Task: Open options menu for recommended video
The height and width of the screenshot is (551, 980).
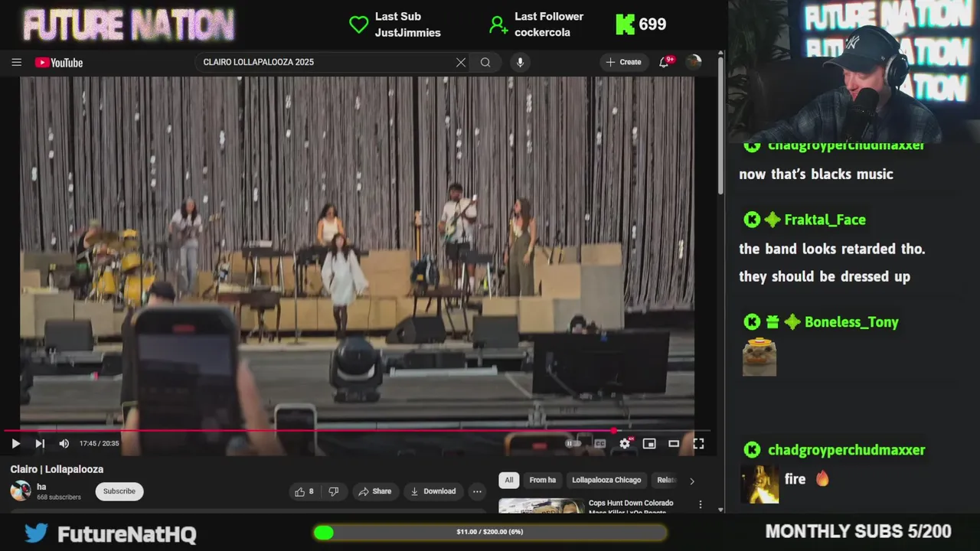Action: (700, 504)
